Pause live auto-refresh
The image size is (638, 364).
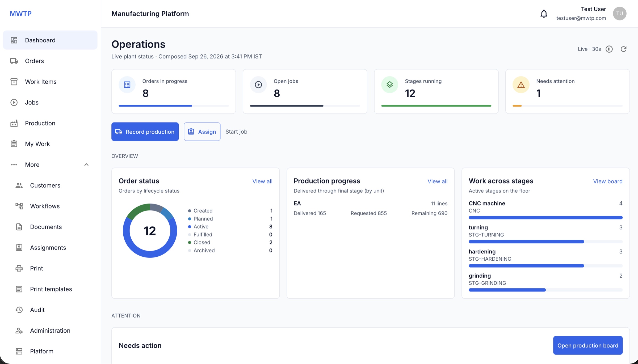(609, 49)
